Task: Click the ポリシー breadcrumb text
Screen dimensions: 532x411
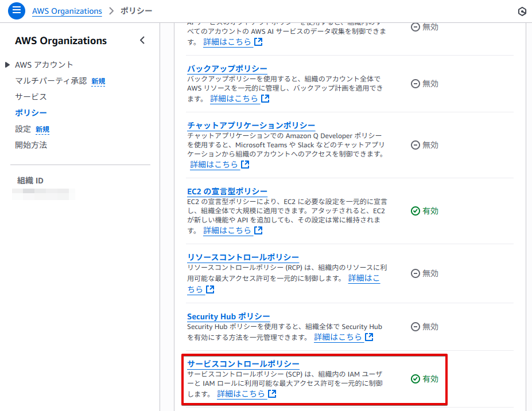Action: click(137, 11)
